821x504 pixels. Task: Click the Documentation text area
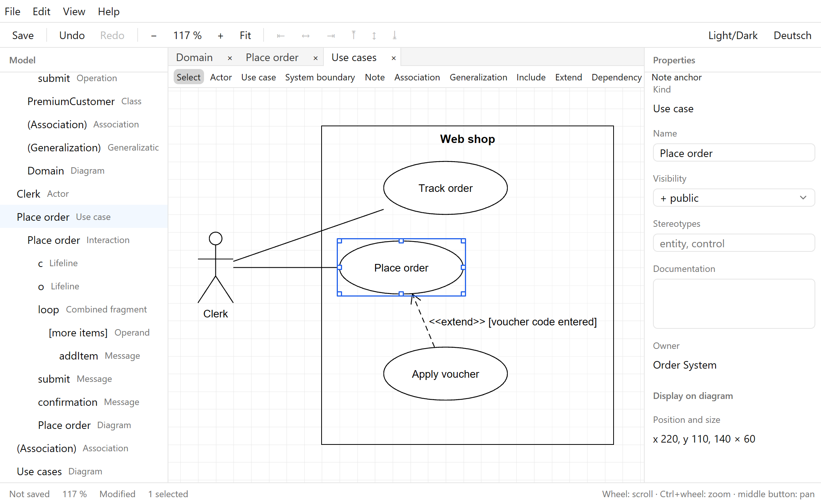pyautogui.click(x=734, y=304)
